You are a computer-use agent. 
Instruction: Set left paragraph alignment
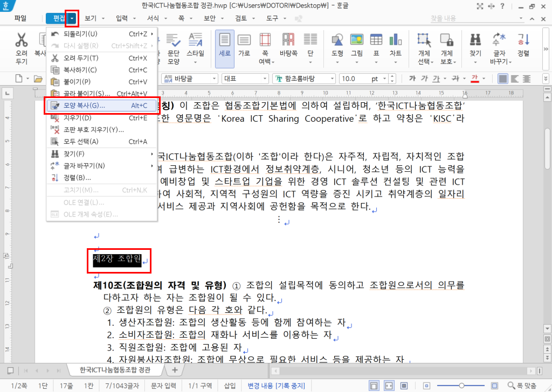515,79
